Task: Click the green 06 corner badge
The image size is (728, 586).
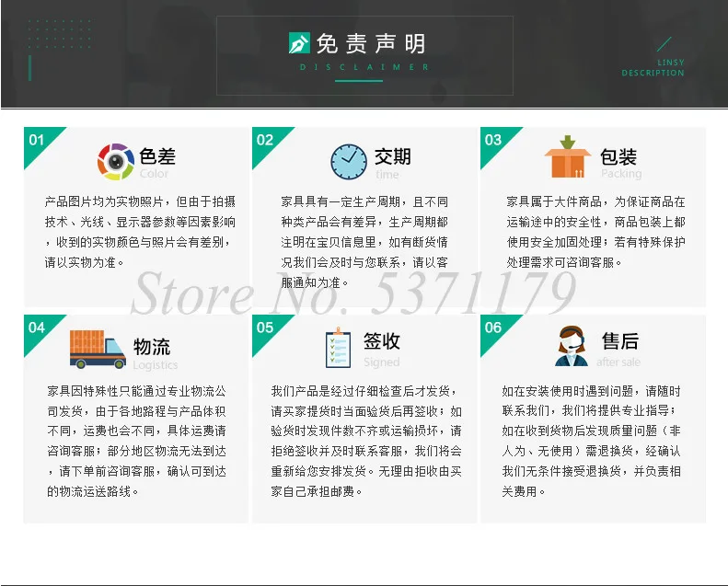Action: tap(495, 329)
